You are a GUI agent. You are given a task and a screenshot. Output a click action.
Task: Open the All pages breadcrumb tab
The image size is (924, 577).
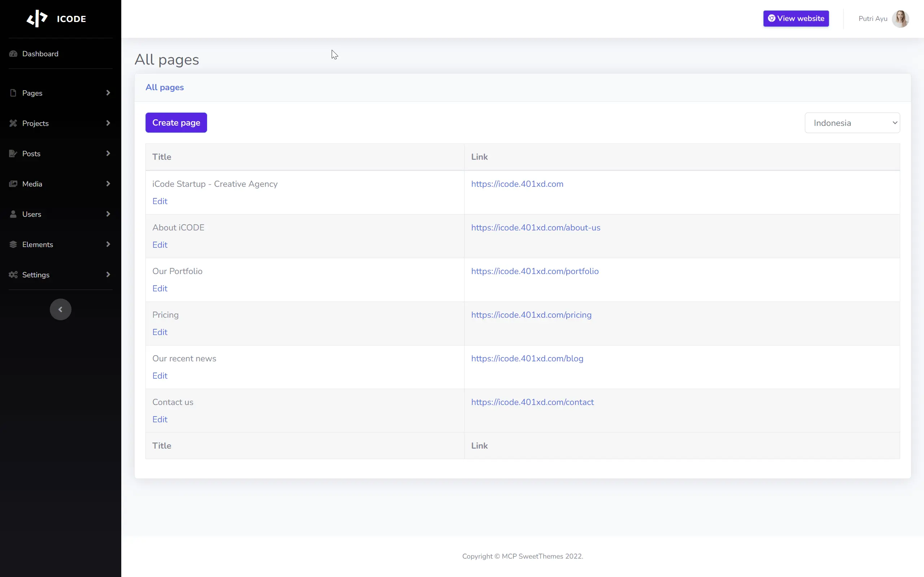coord(164,87)
